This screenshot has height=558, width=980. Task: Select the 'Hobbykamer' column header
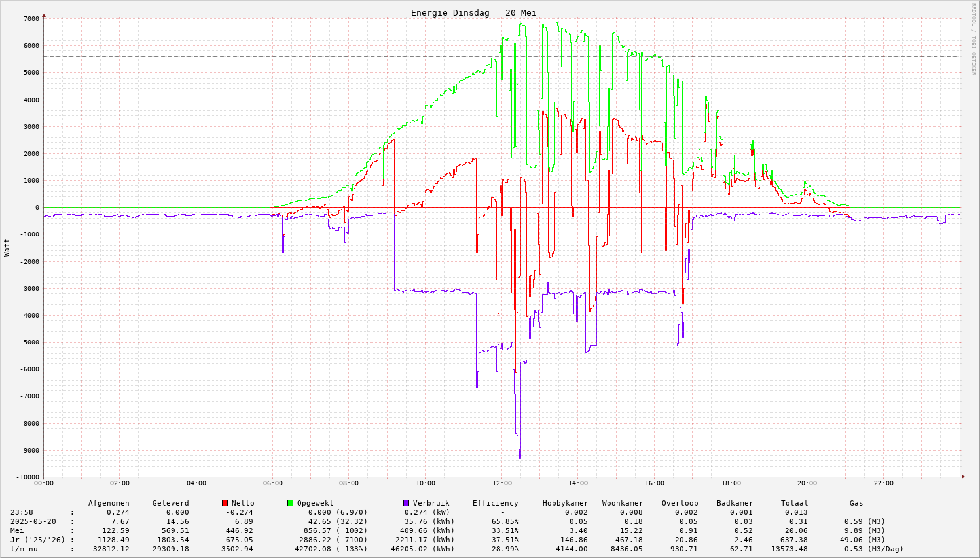[565, 503]
